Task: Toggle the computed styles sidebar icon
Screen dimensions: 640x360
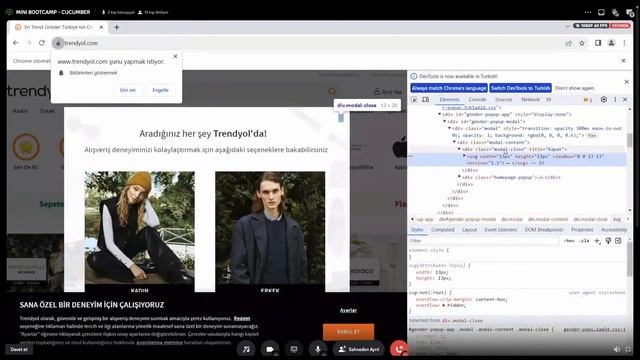Action: pos(618,241)
